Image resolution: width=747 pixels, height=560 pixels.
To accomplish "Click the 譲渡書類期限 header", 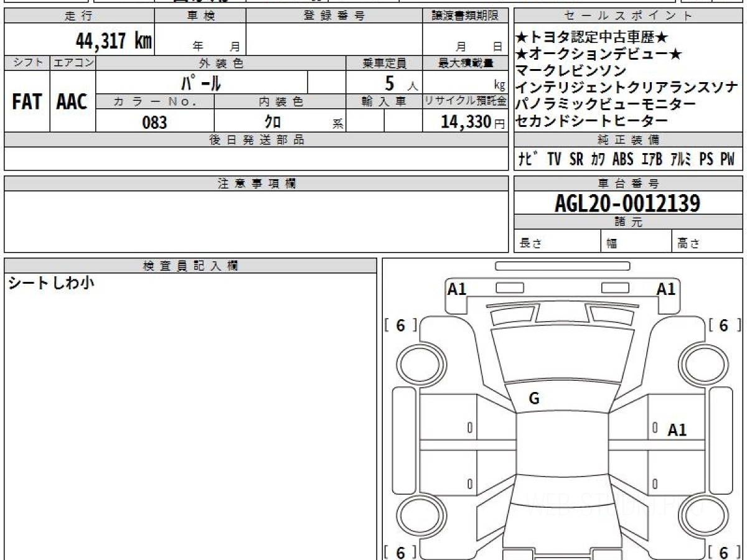I will (466, 16).
